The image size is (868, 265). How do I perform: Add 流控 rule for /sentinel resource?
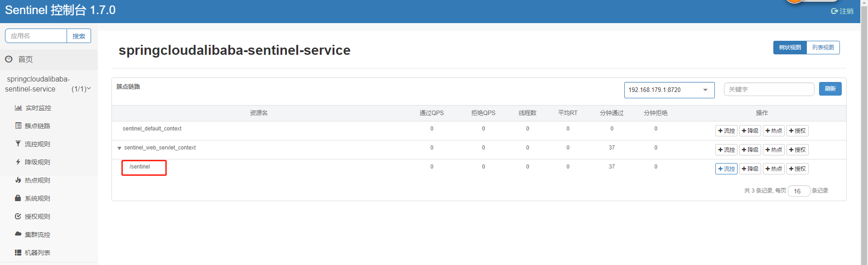click(x=726, y=169)
